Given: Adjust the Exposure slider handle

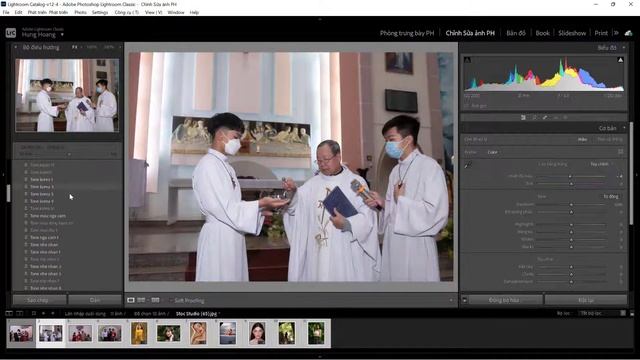Looking at the screenshot, I should pyautogui.click(x=571, y=204).
